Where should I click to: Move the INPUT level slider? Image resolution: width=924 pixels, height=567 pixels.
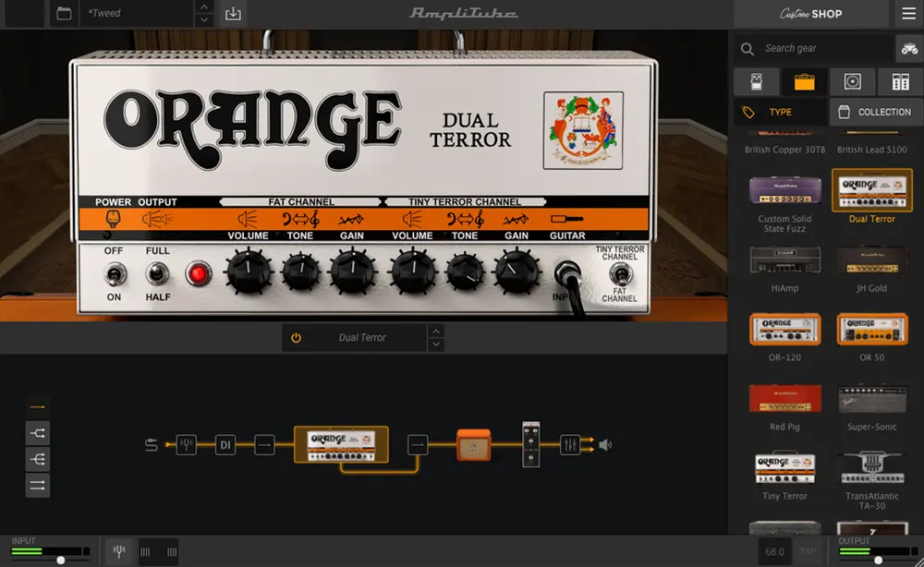[61, 560]
